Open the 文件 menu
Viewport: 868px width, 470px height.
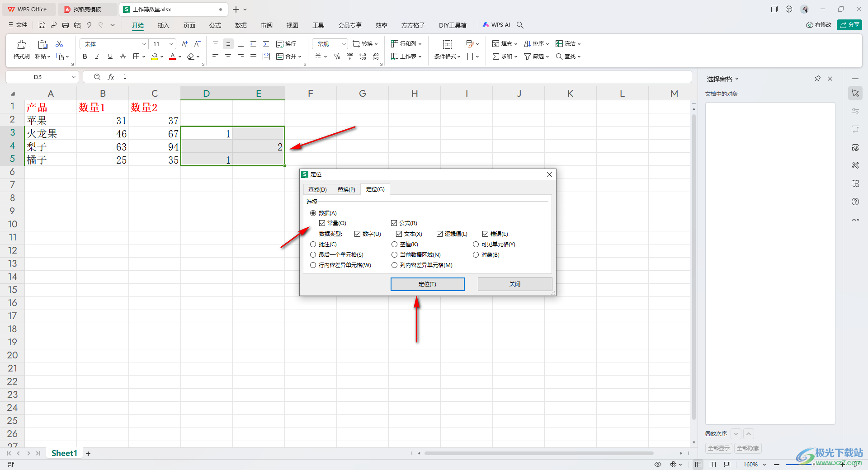pyautogui.click(x=18, y=25)
